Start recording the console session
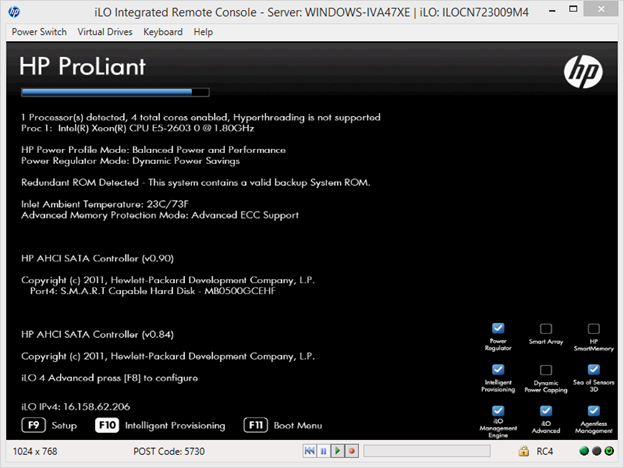The width and height of the screenshot is (624, 468). click(x=352, y=451)
